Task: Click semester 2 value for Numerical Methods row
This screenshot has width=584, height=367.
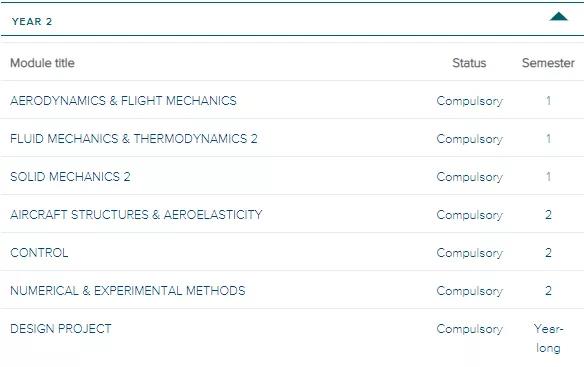Action: (548, 291)
